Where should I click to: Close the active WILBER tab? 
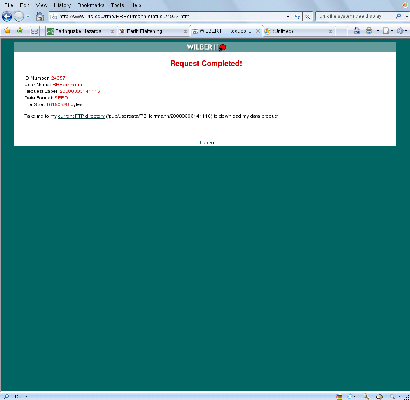[258, 31]
